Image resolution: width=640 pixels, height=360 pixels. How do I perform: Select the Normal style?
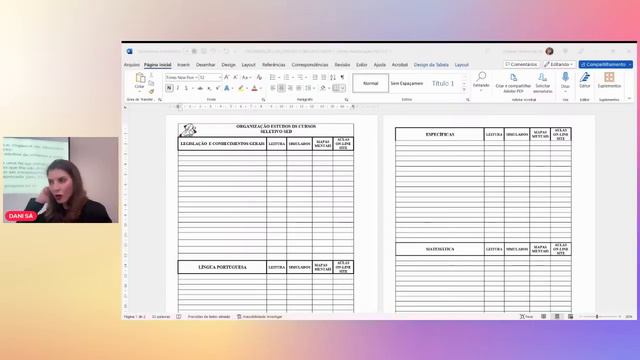371,83
